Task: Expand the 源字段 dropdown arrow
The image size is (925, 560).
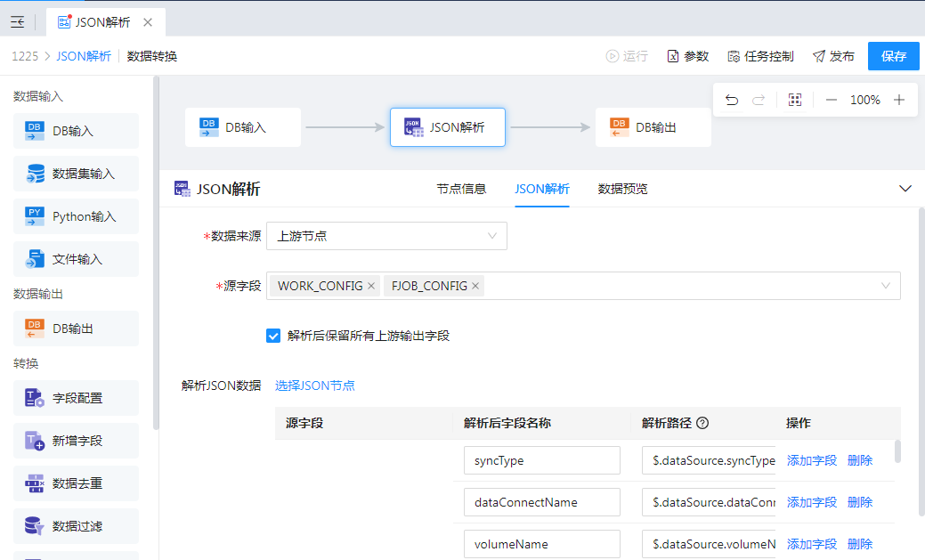Action: [886, 286]
